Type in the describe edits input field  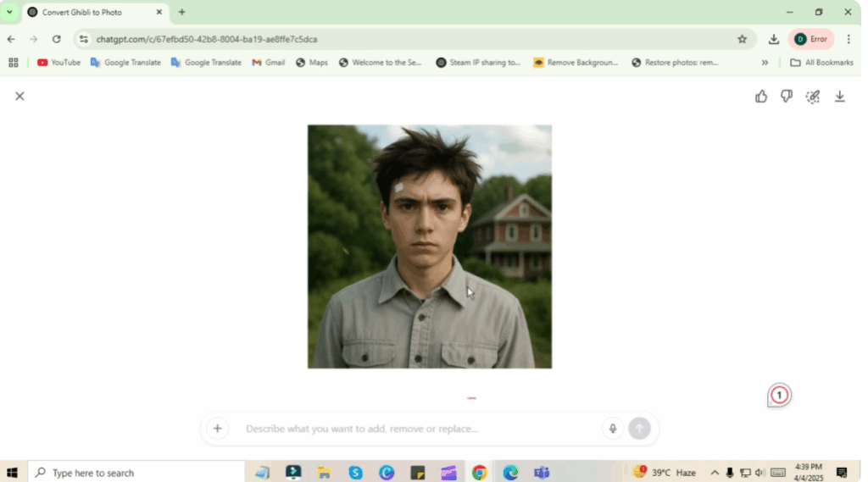(x=415, y=429)
